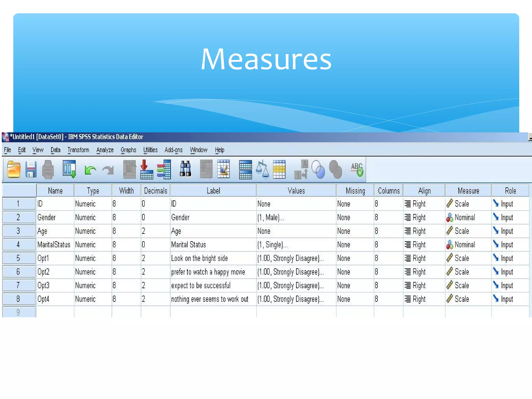Click the Select cases yellow grid icon

point(279,169)
